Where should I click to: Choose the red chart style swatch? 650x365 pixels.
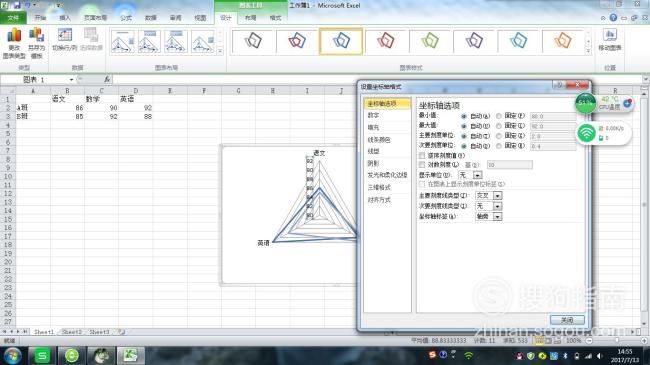tap(385, 41)
